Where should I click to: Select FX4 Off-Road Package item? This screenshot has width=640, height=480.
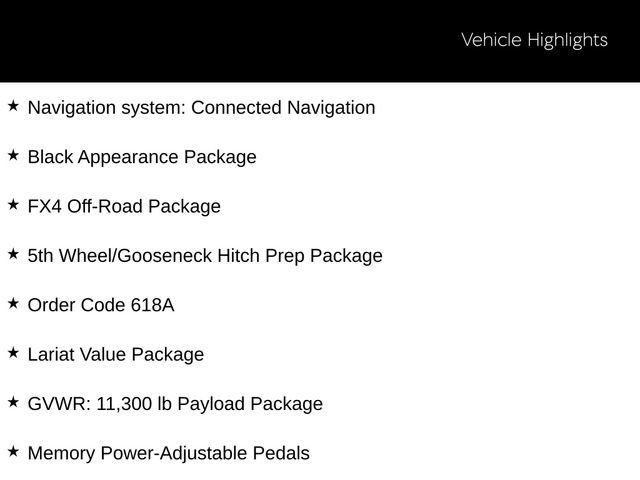[x=124, y=207]
